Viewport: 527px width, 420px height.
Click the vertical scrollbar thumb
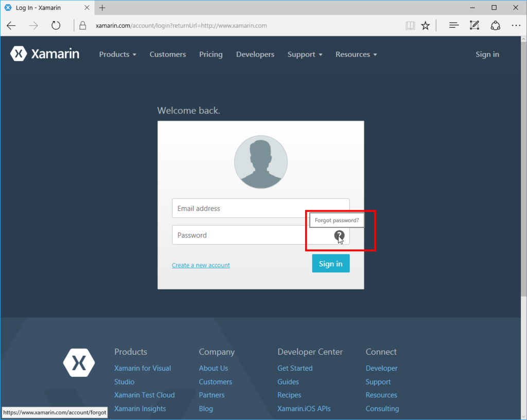pos(523,169)
